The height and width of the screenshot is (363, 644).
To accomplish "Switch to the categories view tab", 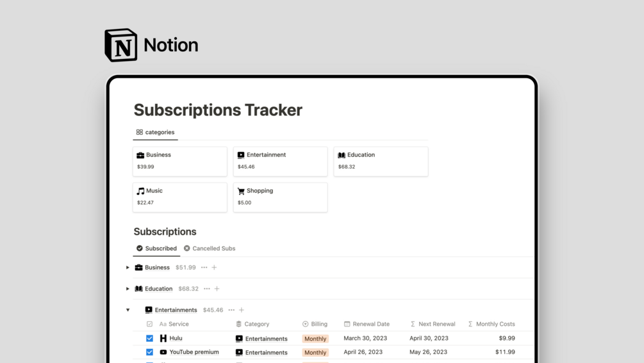I will tap(155, 132).
